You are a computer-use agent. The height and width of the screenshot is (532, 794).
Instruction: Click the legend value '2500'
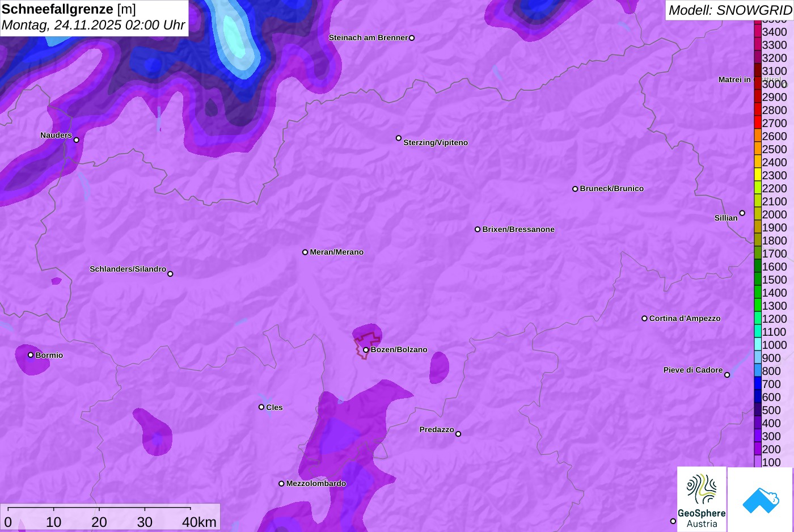(x=775, y=149)
